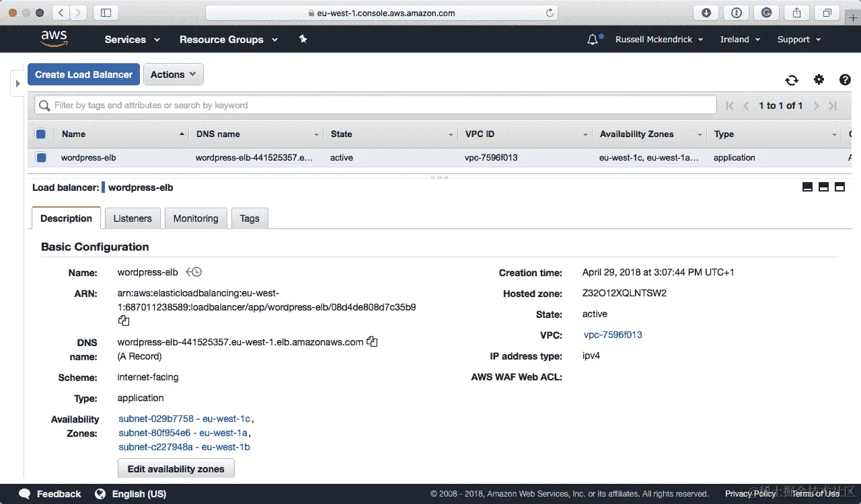Open the Ireland region selector
The height and width of the screenshot is (504, 861).
[740, 40]
